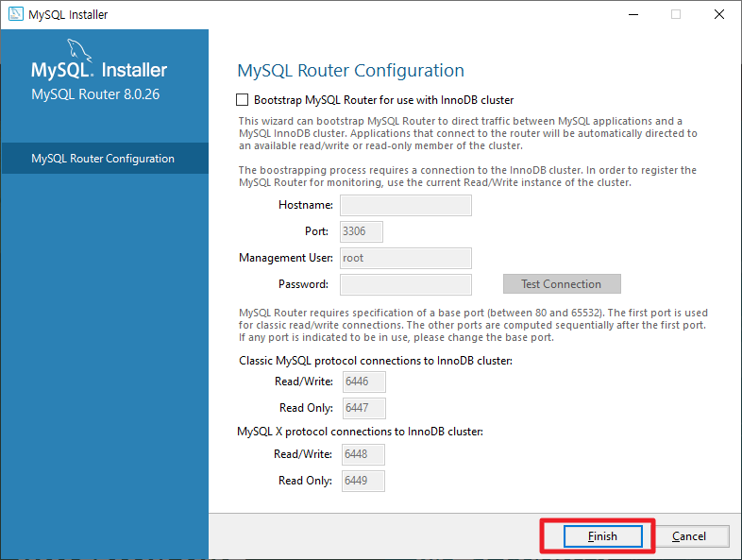
Task: Focus the Management User field with root
Action: 406,258
